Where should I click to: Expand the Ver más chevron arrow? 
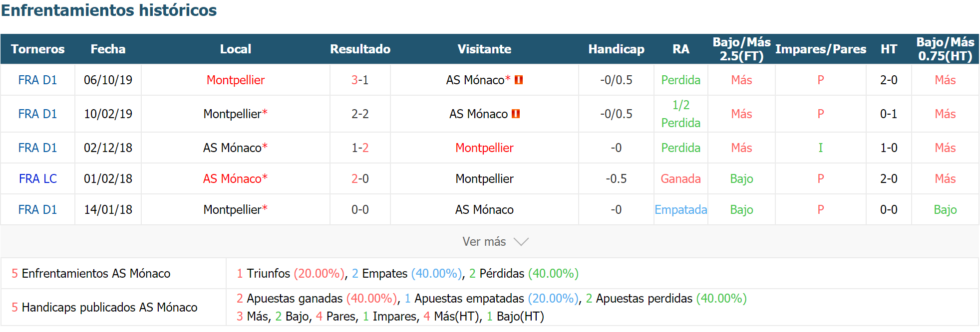tap(521, 242)
